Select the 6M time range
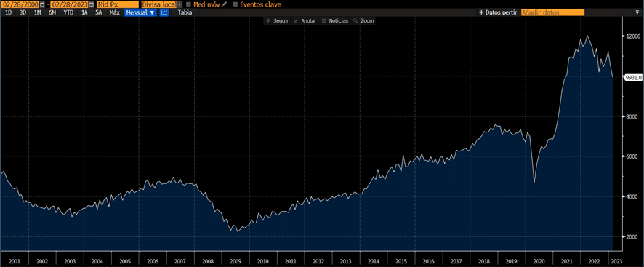This screenshot has height=267, width=644. coord(52,12)
